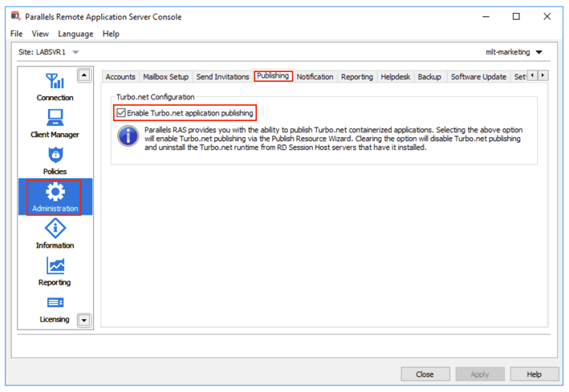Open the View menu
Viewport: 569px width, 392px height.
click(40, 34)
